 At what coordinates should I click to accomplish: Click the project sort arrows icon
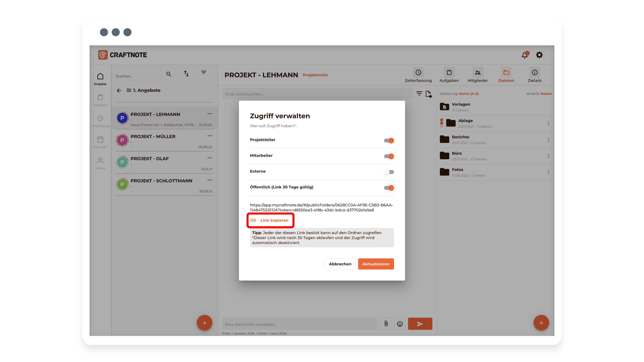186,73
